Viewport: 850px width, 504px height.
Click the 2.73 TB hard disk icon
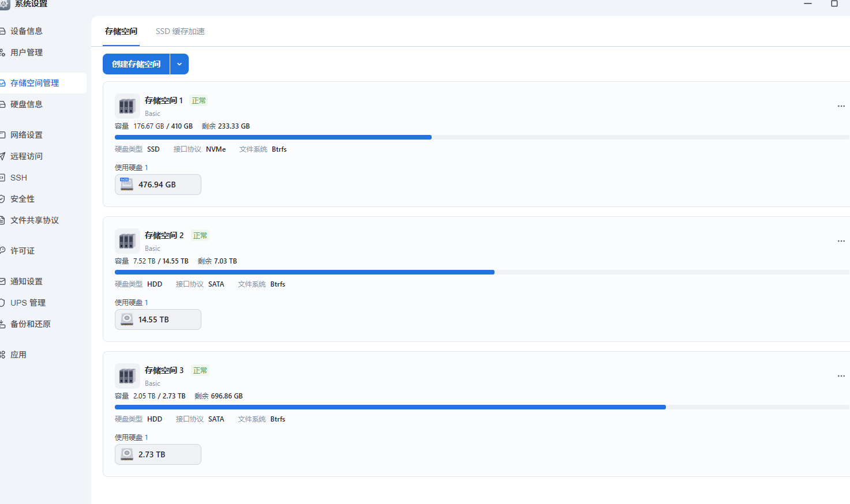(x=127, y=454)
